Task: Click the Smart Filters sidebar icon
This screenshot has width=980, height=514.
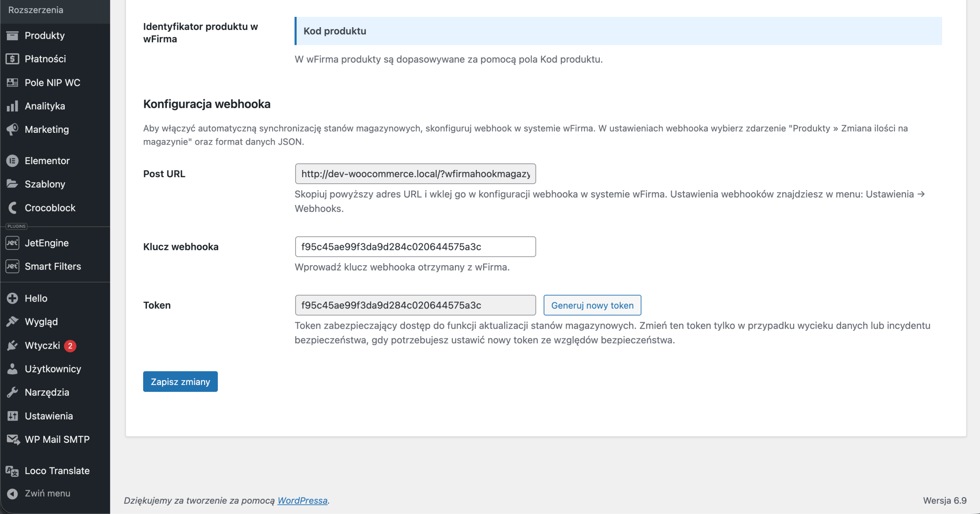Action: pyautogui.click(x=13, y=266)
